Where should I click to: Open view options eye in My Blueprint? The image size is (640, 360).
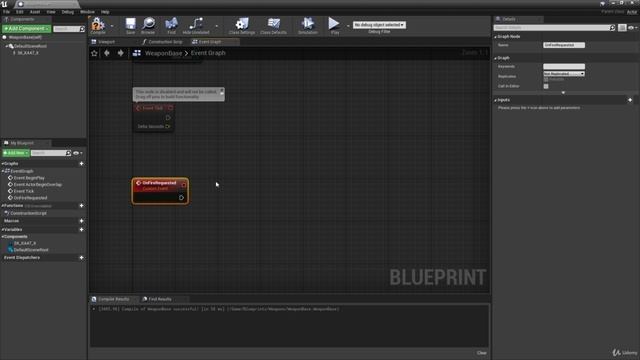[x=77, y=153]
